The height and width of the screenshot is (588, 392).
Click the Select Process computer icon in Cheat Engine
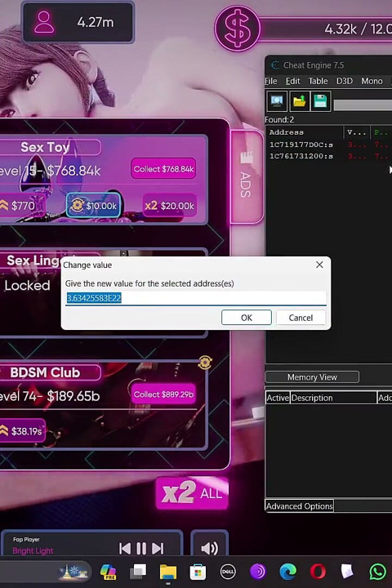point(277,101)
